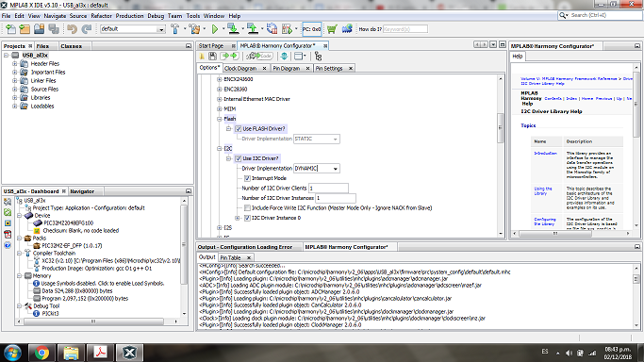Open Windows Explorer from the taskbar

point(71,353)
